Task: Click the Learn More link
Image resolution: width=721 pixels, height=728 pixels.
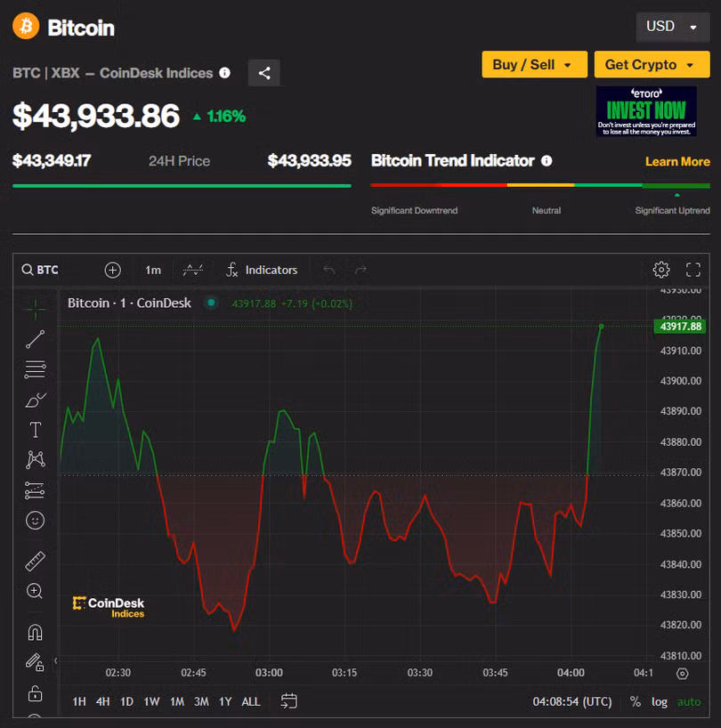Action: (x=677, y=161)
